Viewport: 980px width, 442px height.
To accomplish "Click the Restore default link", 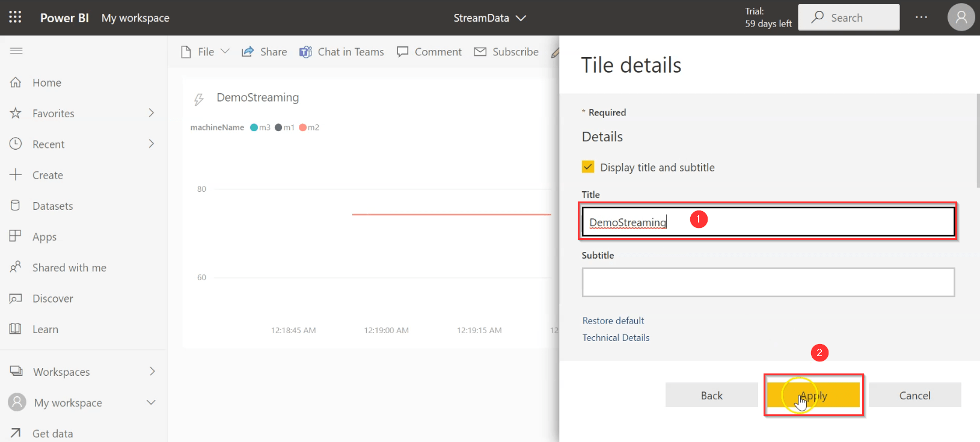I will pos(613,321).
